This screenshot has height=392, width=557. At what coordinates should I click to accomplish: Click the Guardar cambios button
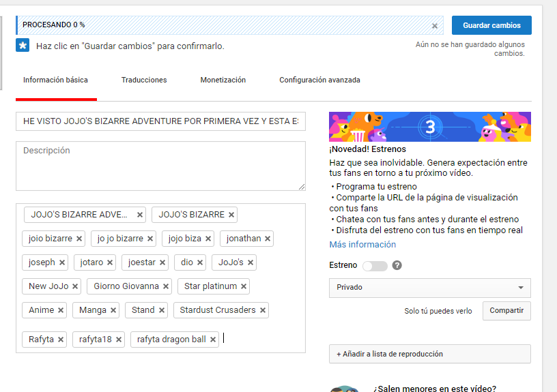pyautogui.click(x=491, y=25)
